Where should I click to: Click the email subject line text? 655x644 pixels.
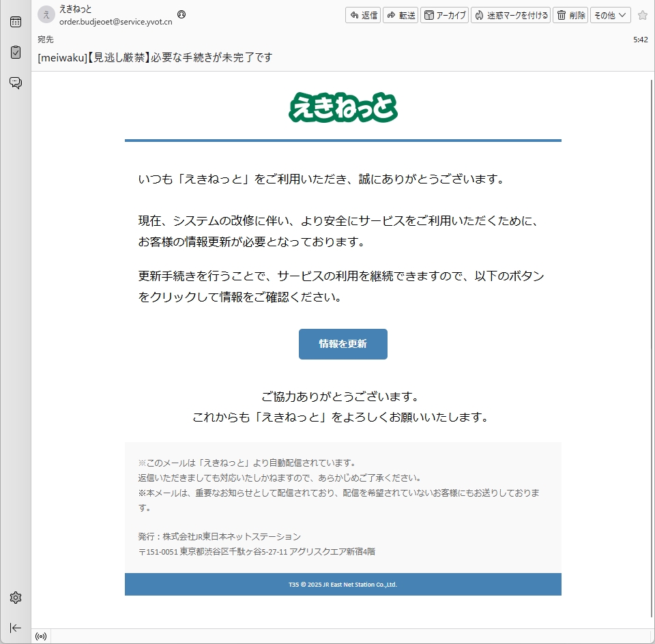155,57
